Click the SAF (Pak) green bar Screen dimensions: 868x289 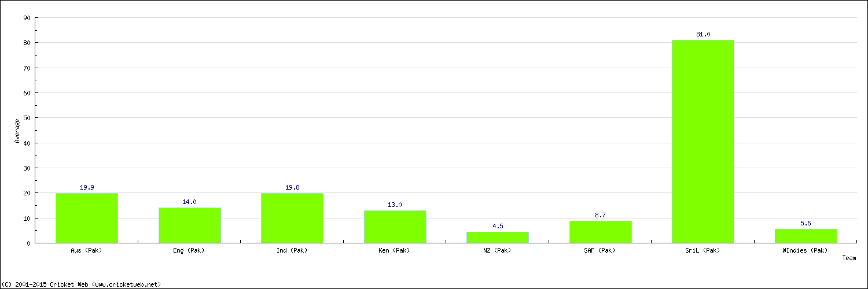click(601, 232)
